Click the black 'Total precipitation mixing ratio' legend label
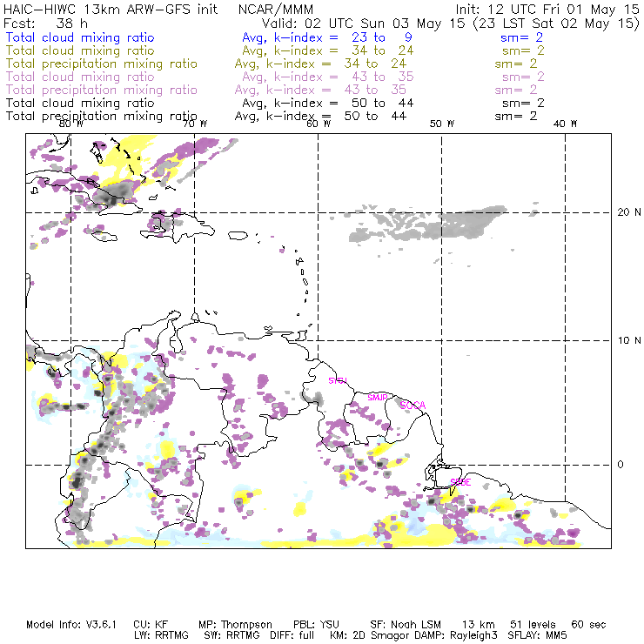 (x=102, y=117)
